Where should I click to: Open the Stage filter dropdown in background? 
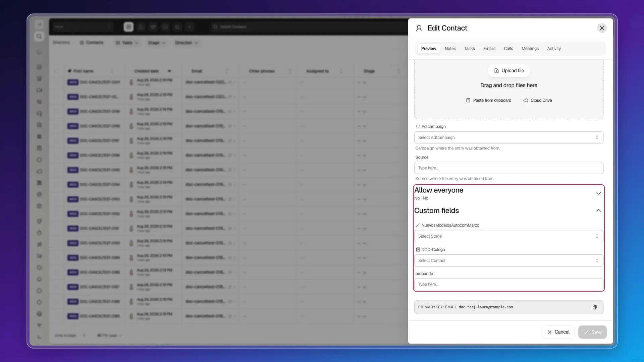[x=157, y=43]
